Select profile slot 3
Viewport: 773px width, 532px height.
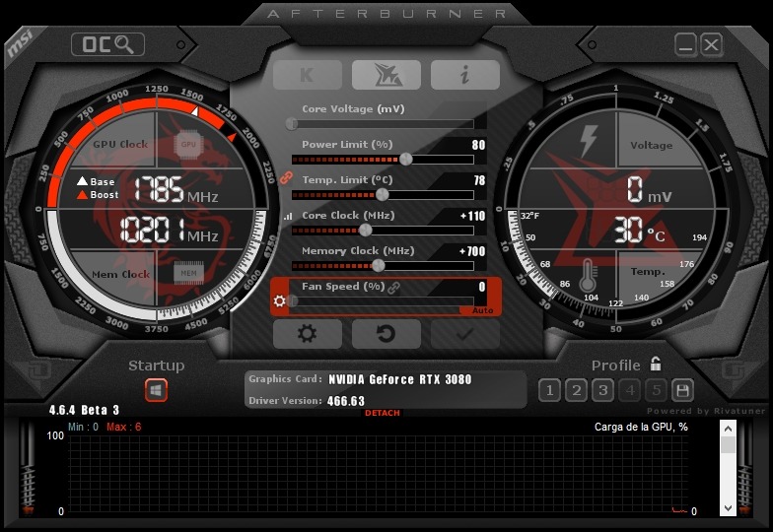pyautogui.click(x=603, y=390)
